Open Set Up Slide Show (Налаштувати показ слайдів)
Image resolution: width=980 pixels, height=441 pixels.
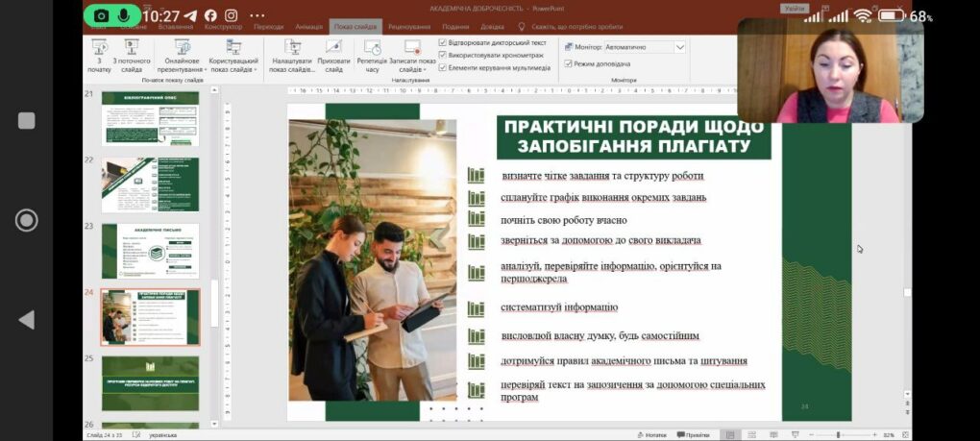(291, 55)
